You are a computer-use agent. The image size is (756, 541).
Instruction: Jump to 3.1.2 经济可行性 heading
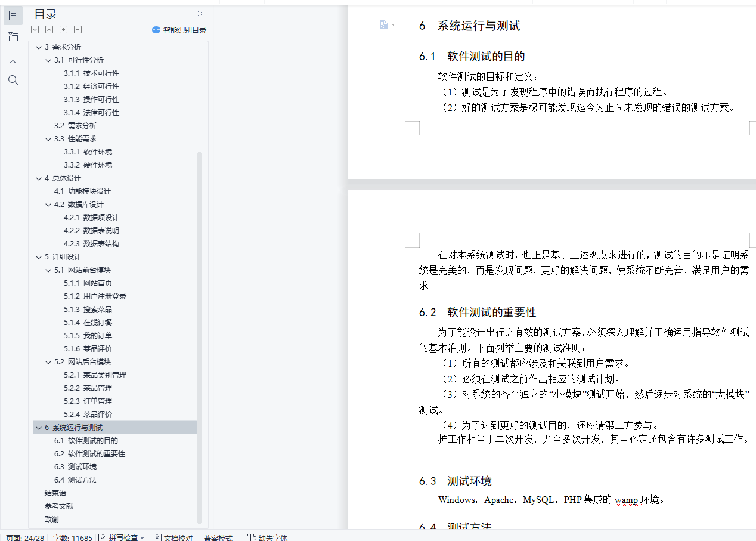(x=91, y=86)
